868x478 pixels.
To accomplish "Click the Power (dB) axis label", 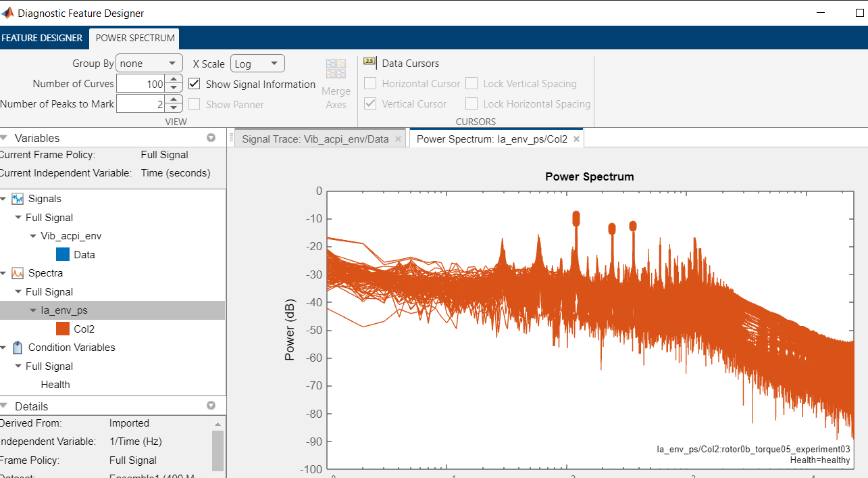I will pos(290,330).
